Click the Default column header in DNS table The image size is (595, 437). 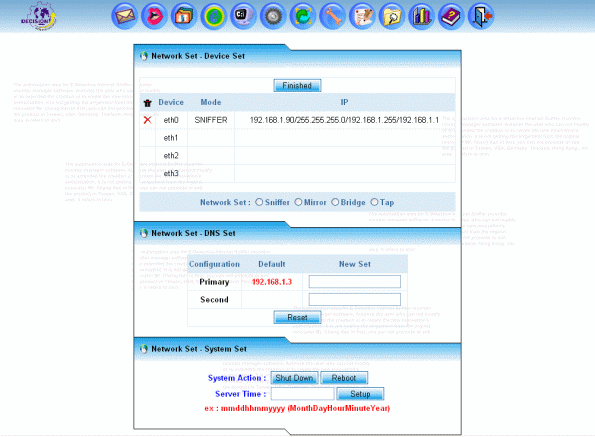coord(272,264)
